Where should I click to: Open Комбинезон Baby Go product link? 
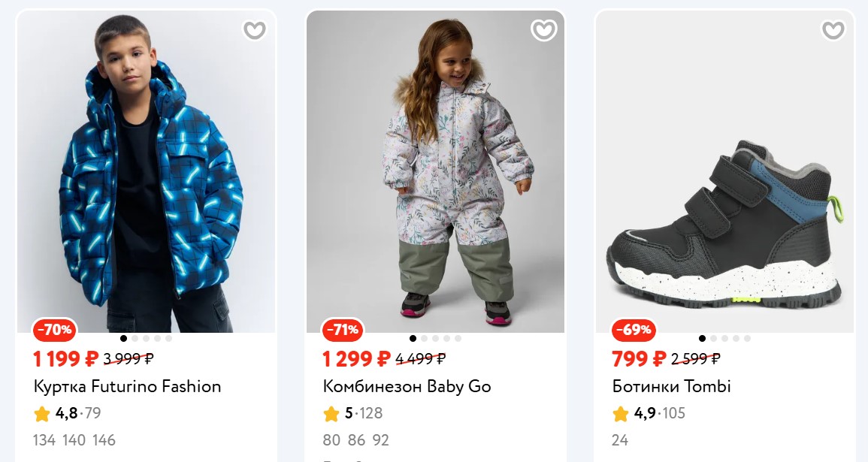[x=407, y=387]
